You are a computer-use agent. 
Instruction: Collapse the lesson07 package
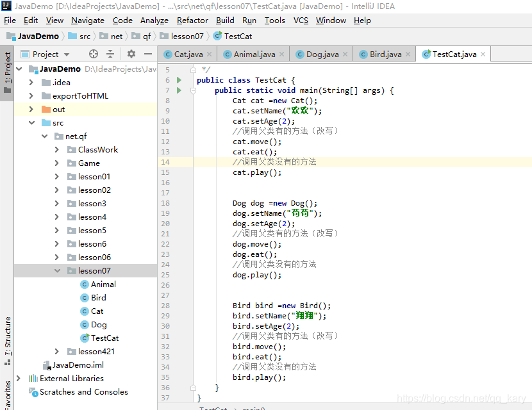coord(57,270)
